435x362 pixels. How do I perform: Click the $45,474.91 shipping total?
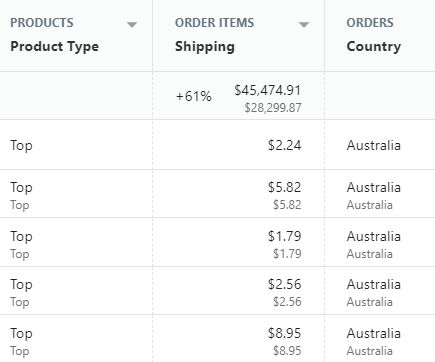pyautogui.click(x=268, y=90)
